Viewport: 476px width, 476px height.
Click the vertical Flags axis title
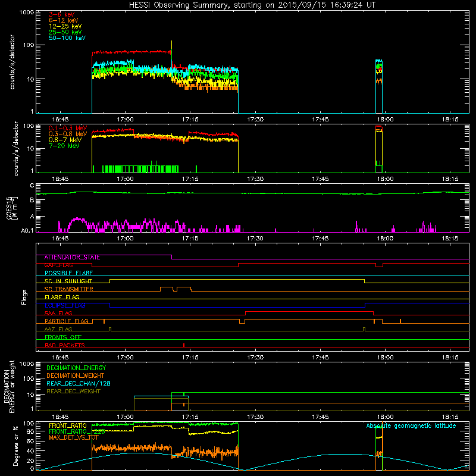pyautogui.click(x=24, y=297)
